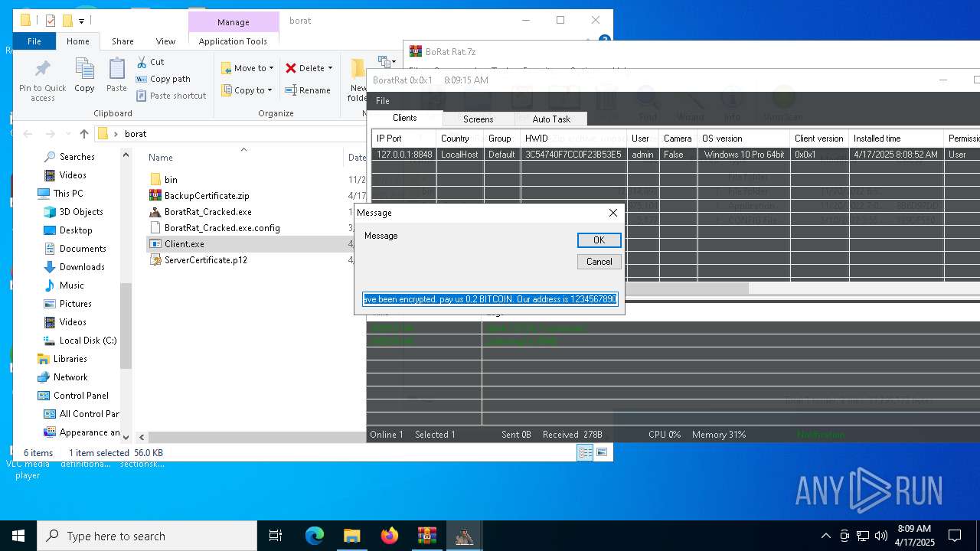
Task: Open Desktop in navigation pane
Action: point(76,230)
